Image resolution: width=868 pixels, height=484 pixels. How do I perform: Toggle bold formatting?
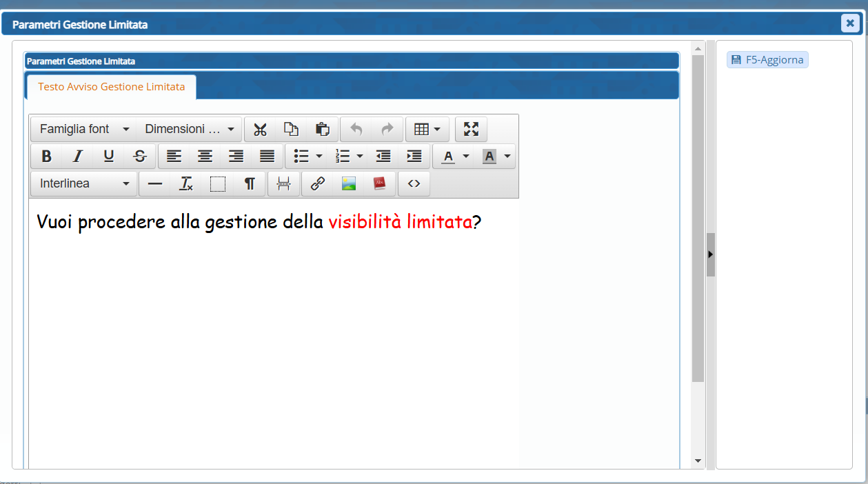click(46, 157)
